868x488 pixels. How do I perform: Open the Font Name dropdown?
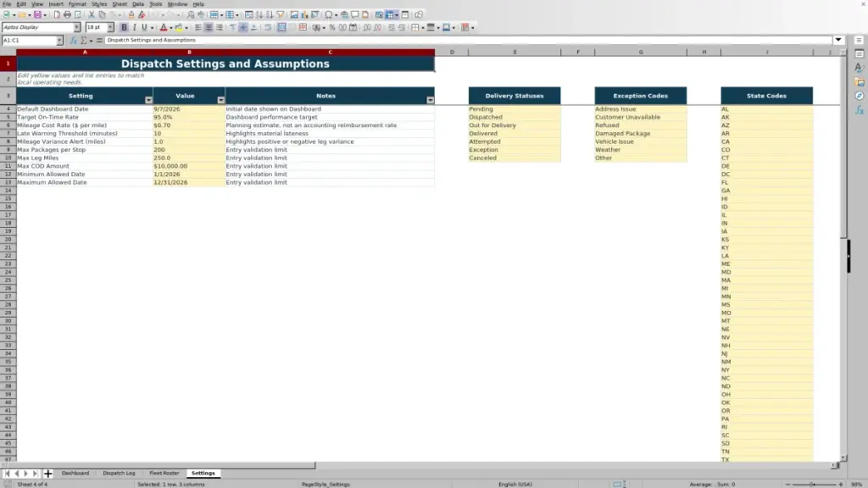76,27
